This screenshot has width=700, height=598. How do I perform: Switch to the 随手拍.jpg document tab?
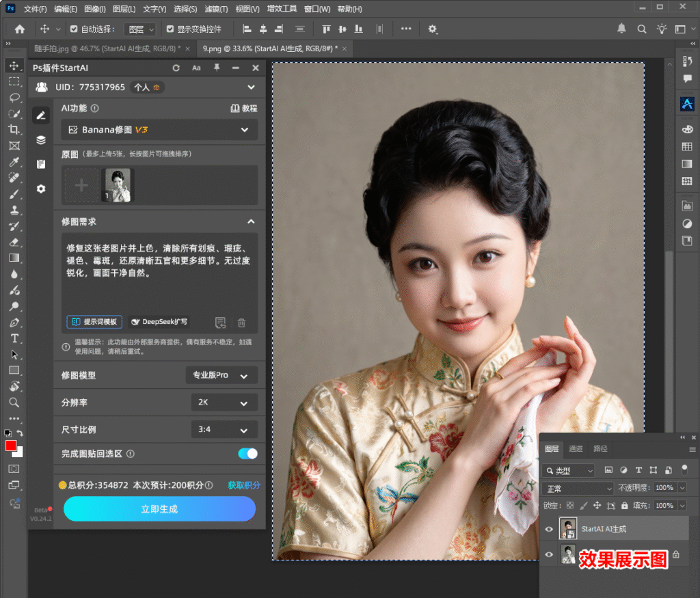tap(107, 49)
